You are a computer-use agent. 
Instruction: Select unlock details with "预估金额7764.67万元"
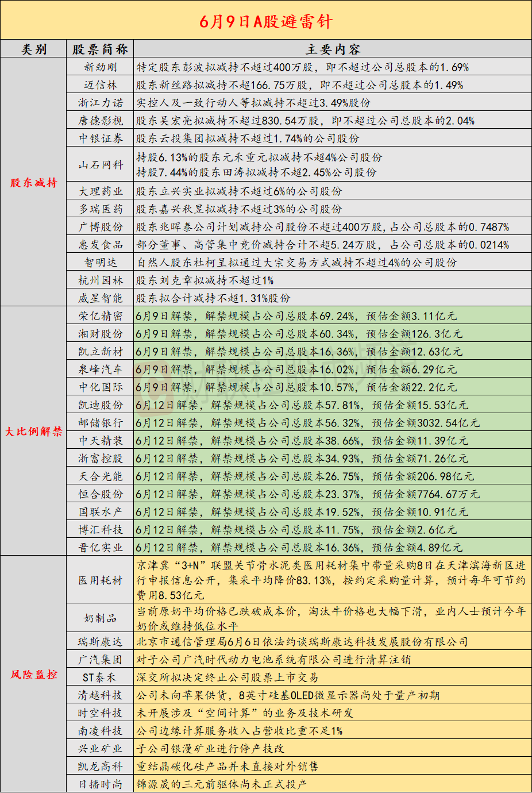click(308, 494)
